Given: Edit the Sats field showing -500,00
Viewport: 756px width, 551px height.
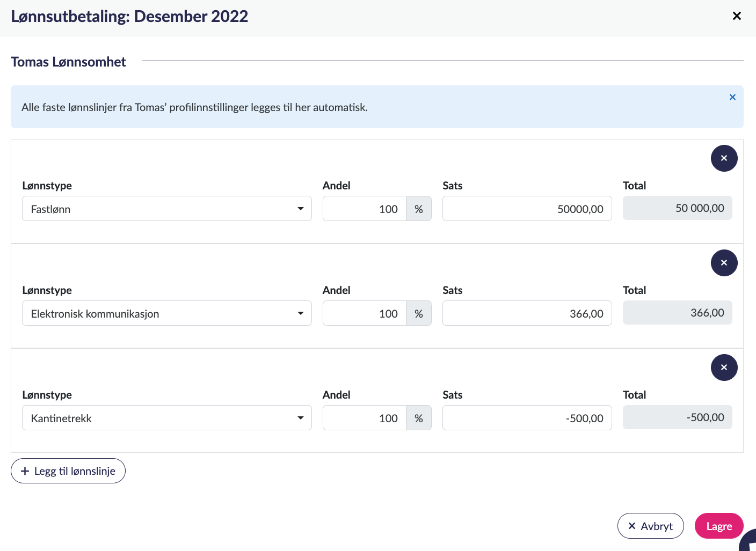Looking at the screenshot, I should tap(527, 418).
